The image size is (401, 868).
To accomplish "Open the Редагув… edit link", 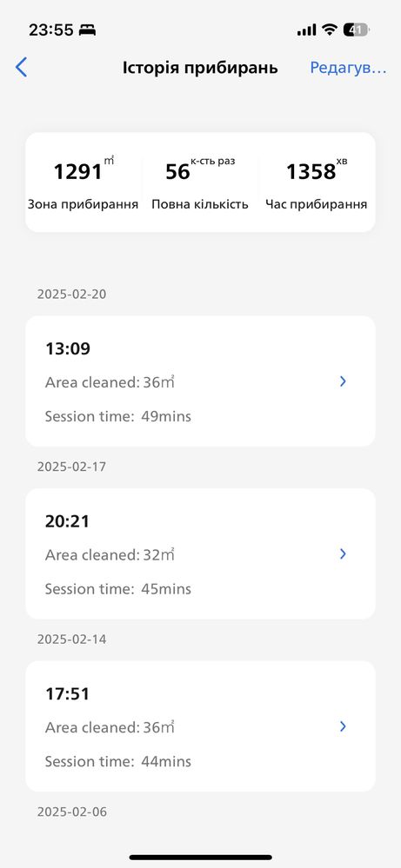I will 348,68.
